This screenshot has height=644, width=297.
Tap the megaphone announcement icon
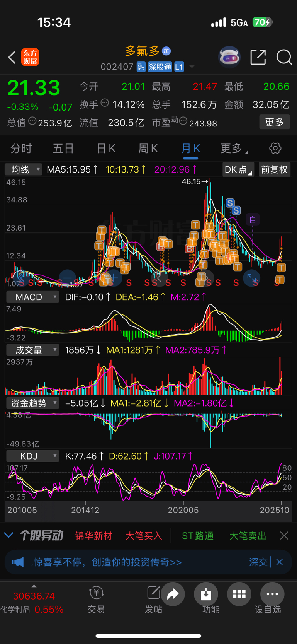click(x=18, y=562)
